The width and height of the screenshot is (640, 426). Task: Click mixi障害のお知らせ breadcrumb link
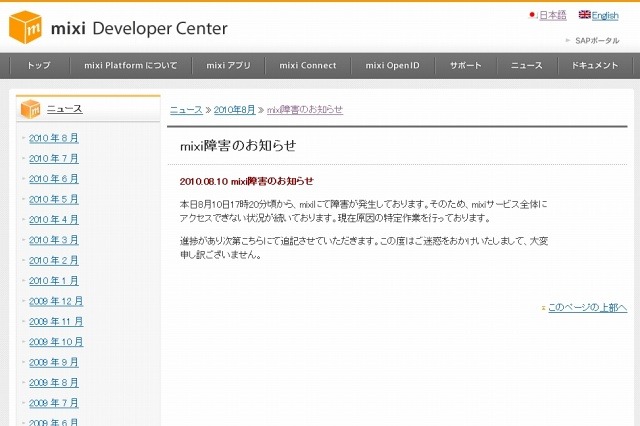tap(305, 110)
